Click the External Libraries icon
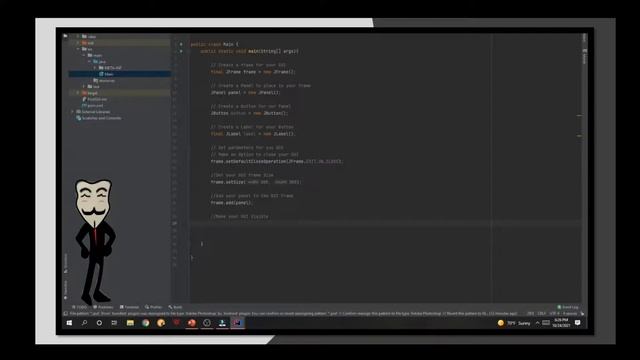This screenshot has width=640, height=360. [x=78, y=112]
